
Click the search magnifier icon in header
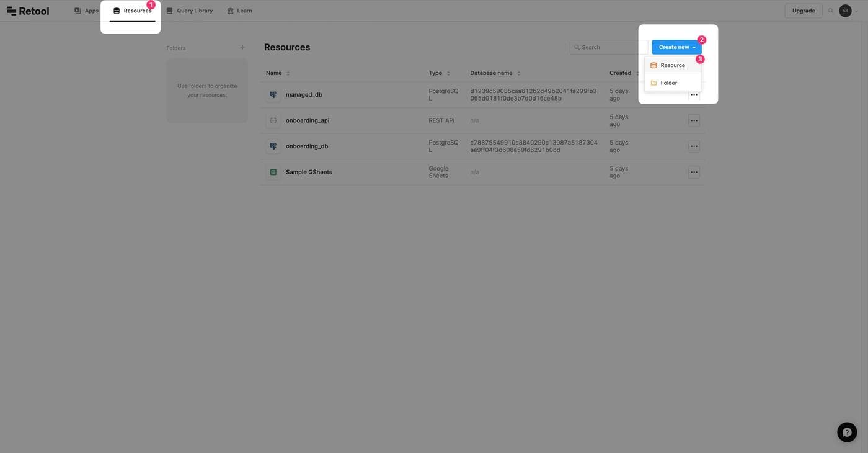click(x=831, y=11)
